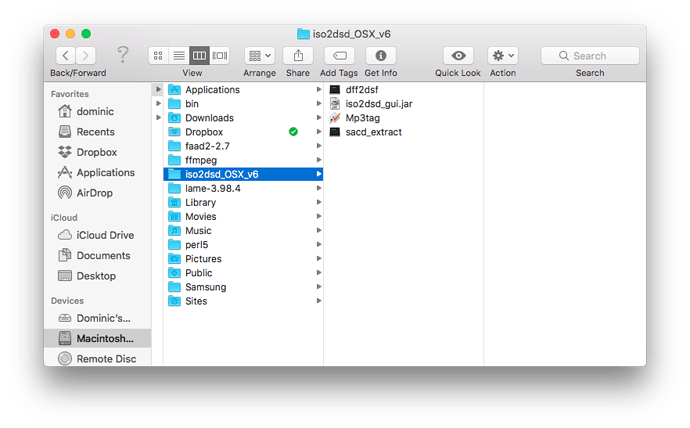Select the faad2-2.7 folder
690x428 pixels.
(x=243, y=146)
